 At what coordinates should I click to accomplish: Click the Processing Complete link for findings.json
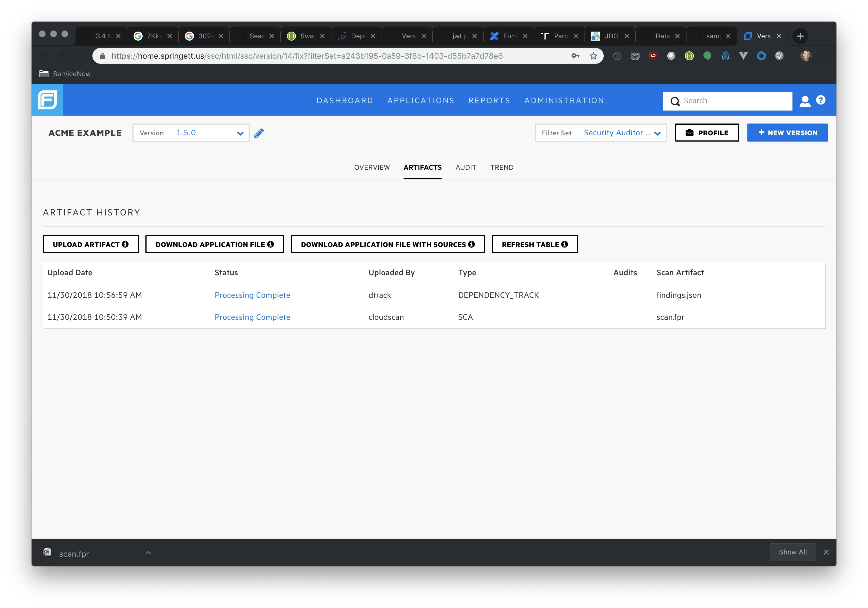(x=252, y=295)
